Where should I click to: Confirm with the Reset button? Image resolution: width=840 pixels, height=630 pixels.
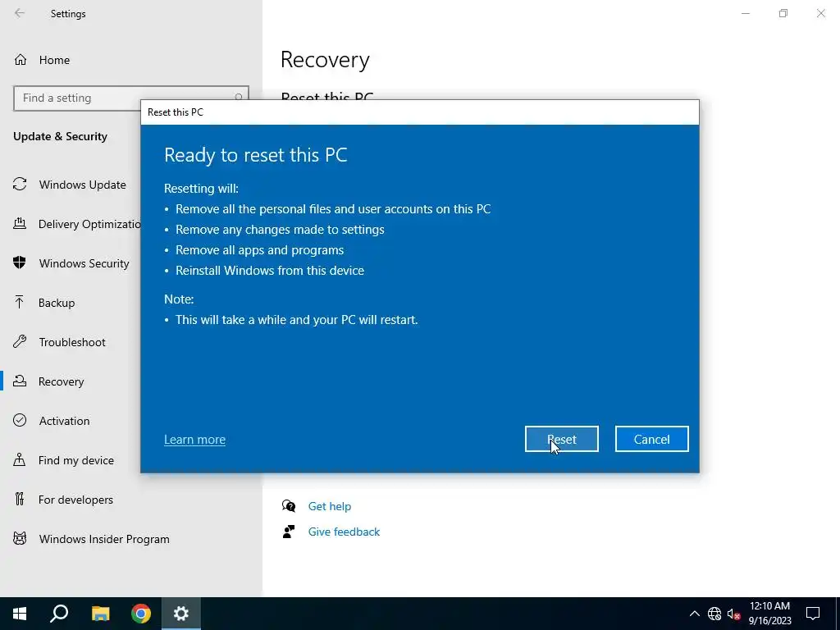(561, 440)
